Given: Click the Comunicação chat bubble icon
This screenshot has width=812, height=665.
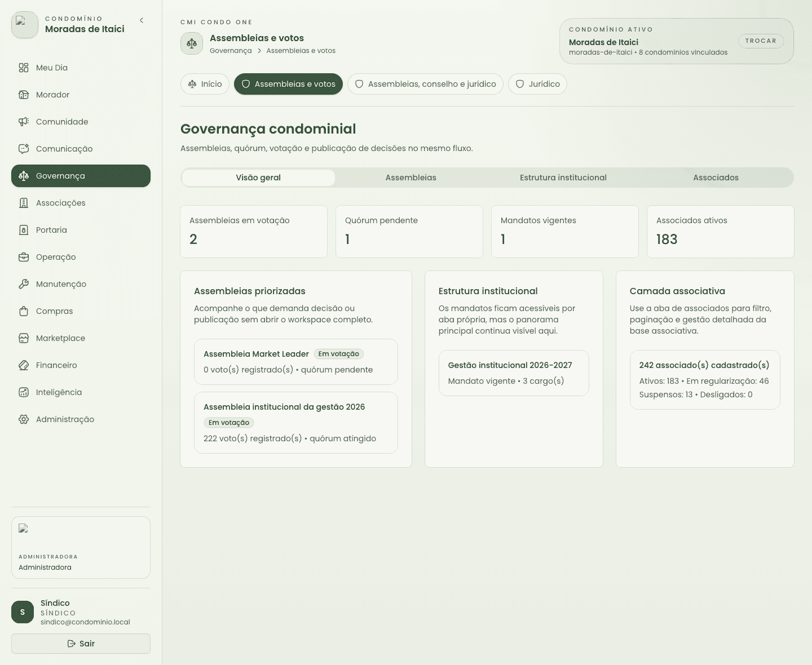Looking at the screenshot, I should pyautogui.click(x=24, y=149).
